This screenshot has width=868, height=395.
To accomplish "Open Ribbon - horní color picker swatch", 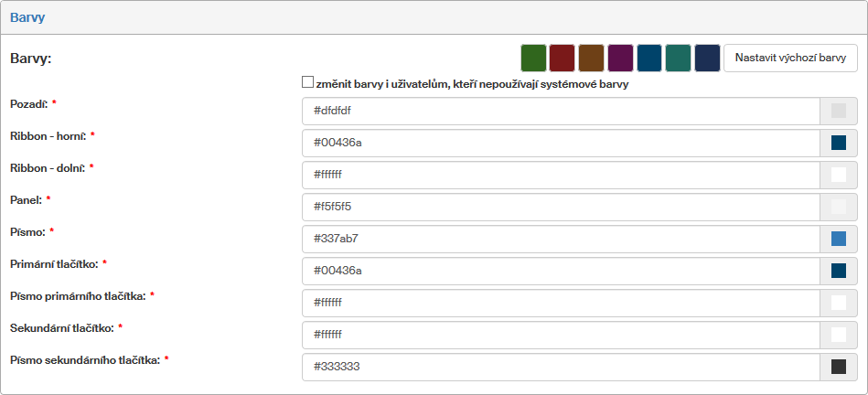I will (x=838, y=143).
